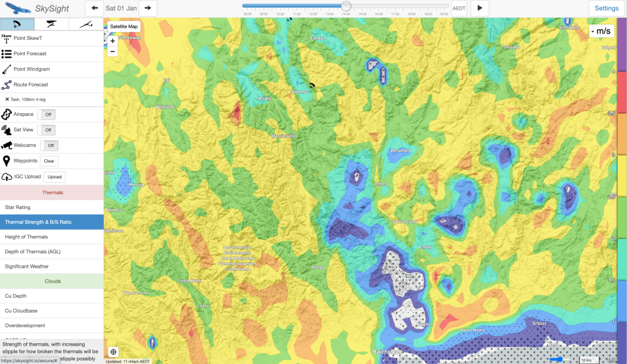Image resolution: width=627 pixels, height=364 pixels.
Task: Open the Route Forecast tool
Action: 31,85
